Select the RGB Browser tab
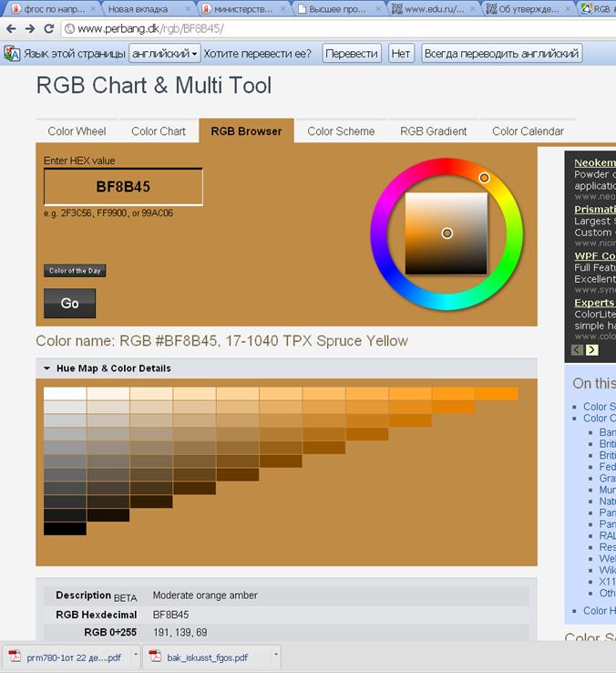This screenshot has height=673, width=616. pos(246,130)
